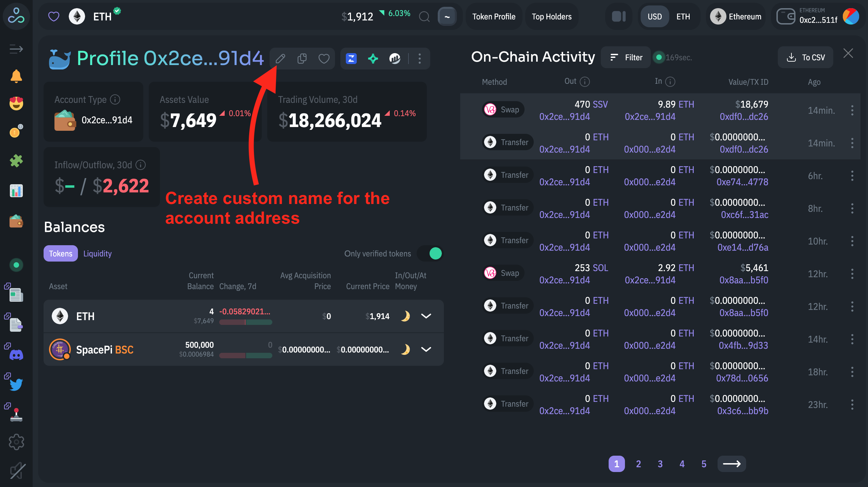Expand the SpacePi BSC row chevron
Image resolution: width=868 pixels, height=487 pixels.
(x=426, y=349)
